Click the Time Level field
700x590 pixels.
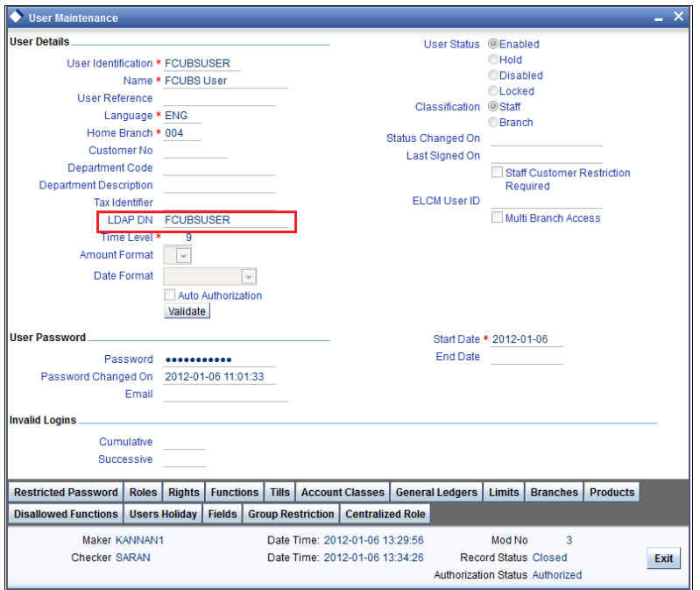click(x=178, y=238)
